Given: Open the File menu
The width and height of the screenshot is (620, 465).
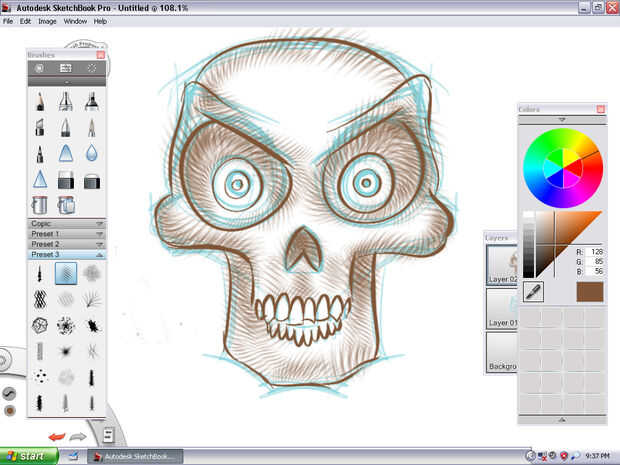Looking at the screenshot, I should coord(8,21).
